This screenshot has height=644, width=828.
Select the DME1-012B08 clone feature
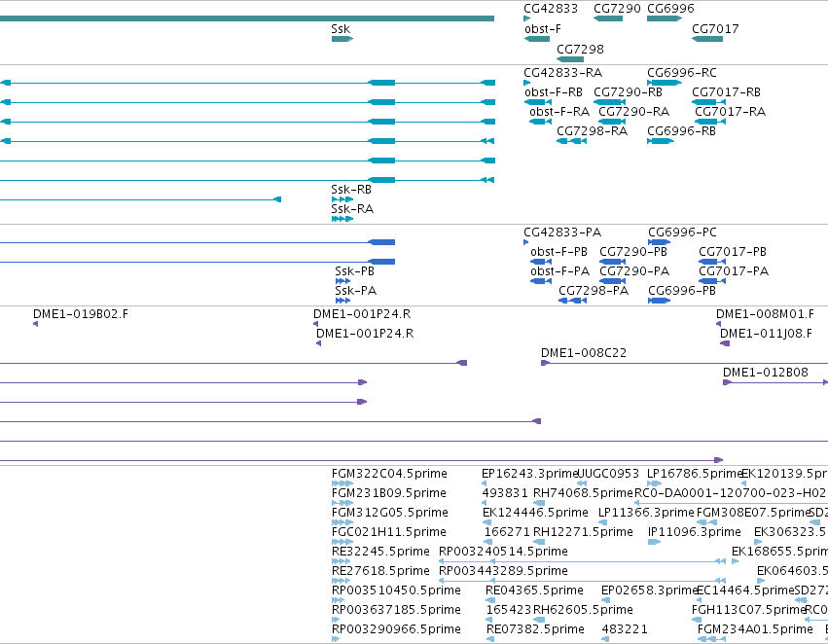(x=775, y=382)
